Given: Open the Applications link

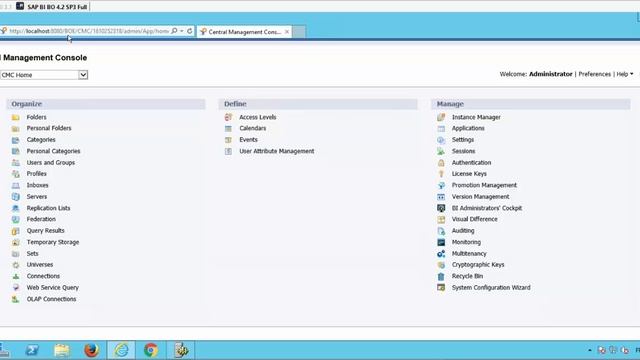Looking at the screenshot, I should point(468,128).
